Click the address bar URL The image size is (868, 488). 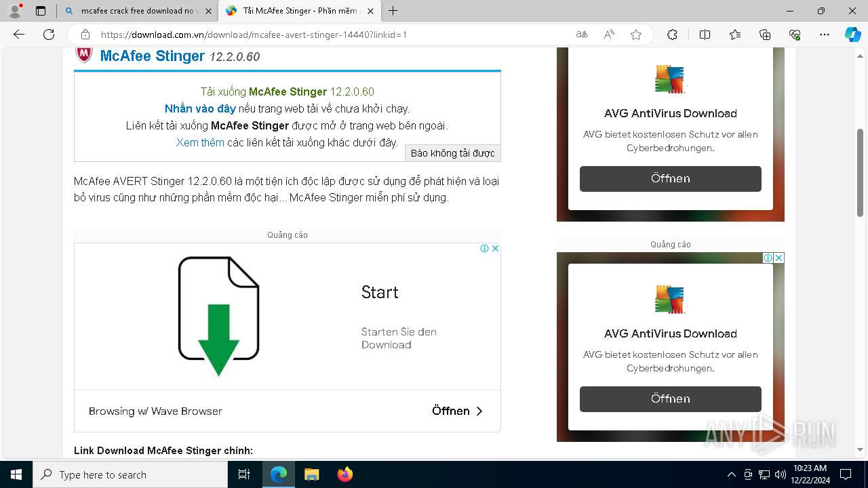point(254,35)
